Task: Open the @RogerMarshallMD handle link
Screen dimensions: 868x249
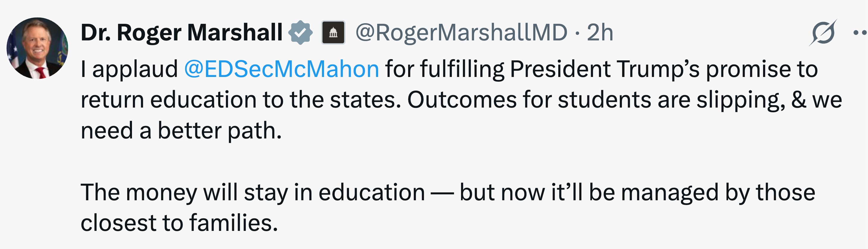Action: click(461, 33)
